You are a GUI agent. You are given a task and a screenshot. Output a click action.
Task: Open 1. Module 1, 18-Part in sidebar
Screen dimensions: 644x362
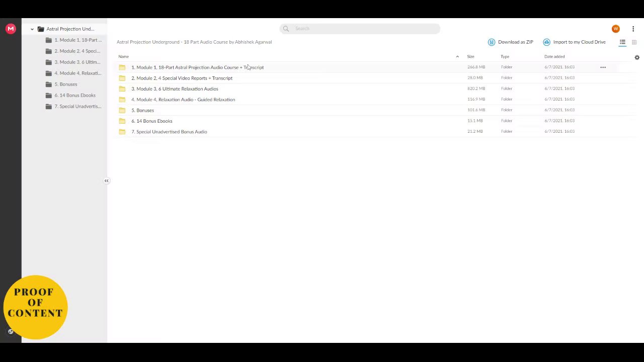point(78,40)
